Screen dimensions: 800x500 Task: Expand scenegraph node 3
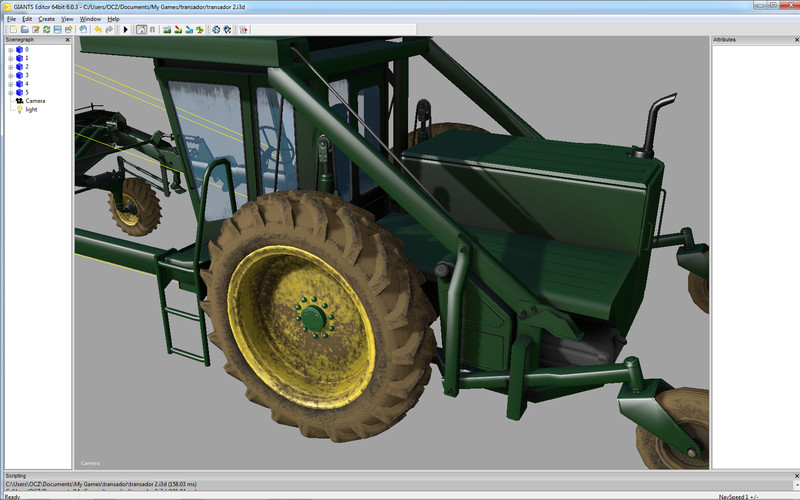[x=10, y=75]
